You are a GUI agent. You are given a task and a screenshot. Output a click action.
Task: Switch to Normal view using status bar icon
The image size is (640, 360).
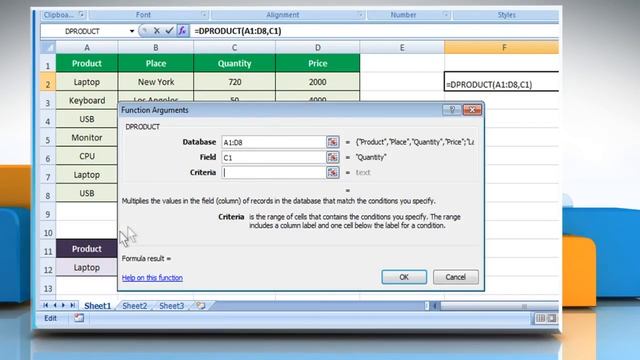pyautogui.click(x=540, y=318)
